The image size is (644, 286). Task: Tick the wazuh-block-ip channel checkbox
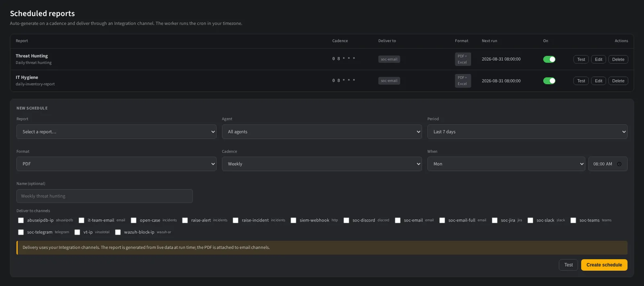(118, 232)
